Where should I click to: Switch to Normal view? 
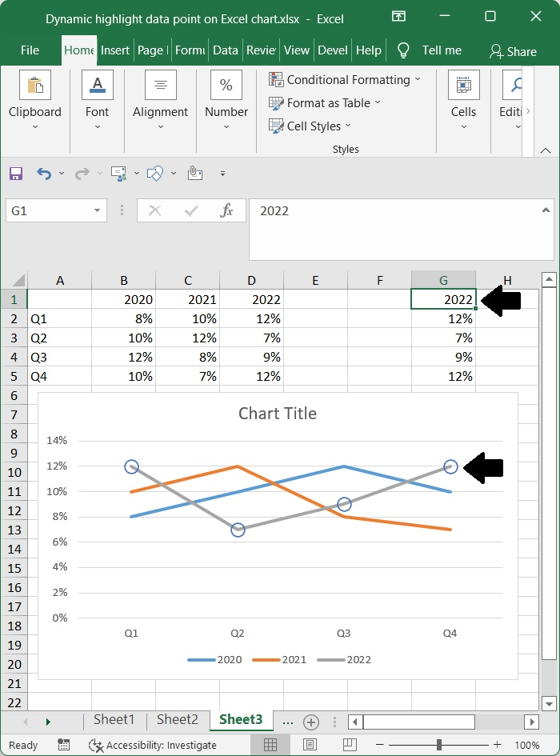pyautogui.click(x=270, y=745)
